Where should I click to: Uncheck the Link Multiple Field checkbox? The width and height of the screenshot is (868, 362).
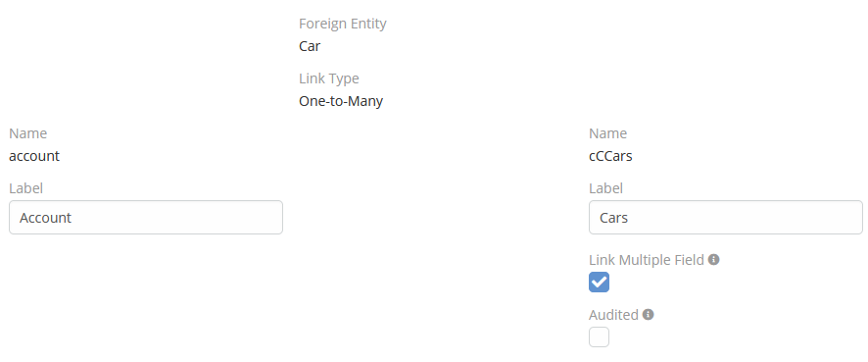599,282
